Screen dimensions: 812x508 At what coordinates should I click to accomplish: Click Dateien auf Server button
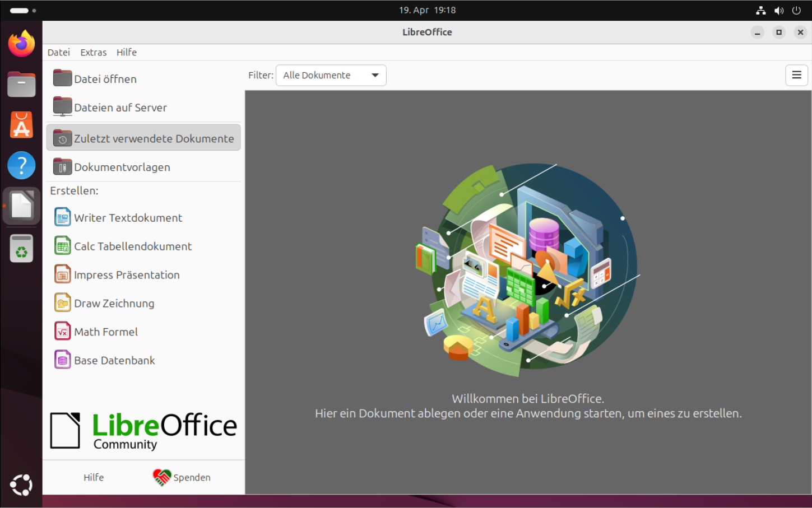[x=120, y=108]
